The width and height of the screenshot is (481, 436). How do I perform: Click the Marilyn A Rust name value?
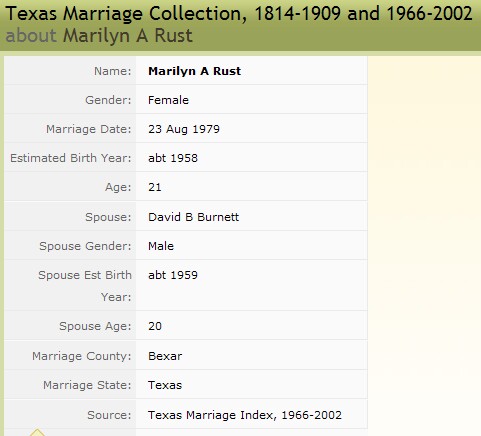coord(194,71)
